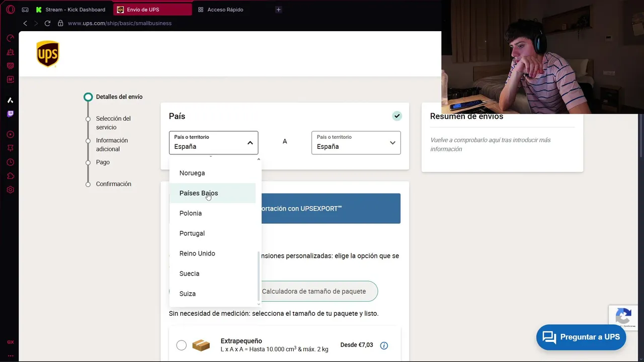
Task: Click the Confirmación step
Action: [114, 184]
